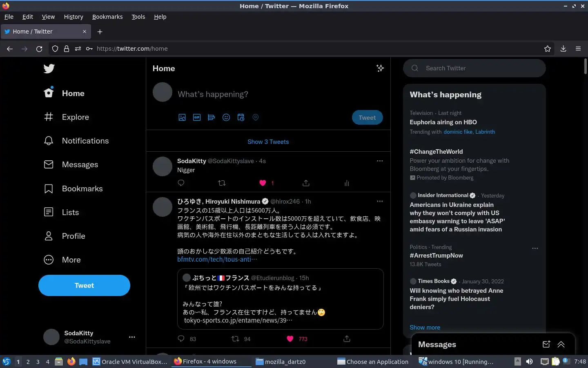Open more options on SodaKitty tweet
This screenshot has width=588, height=368.
[x=380, y=161]
